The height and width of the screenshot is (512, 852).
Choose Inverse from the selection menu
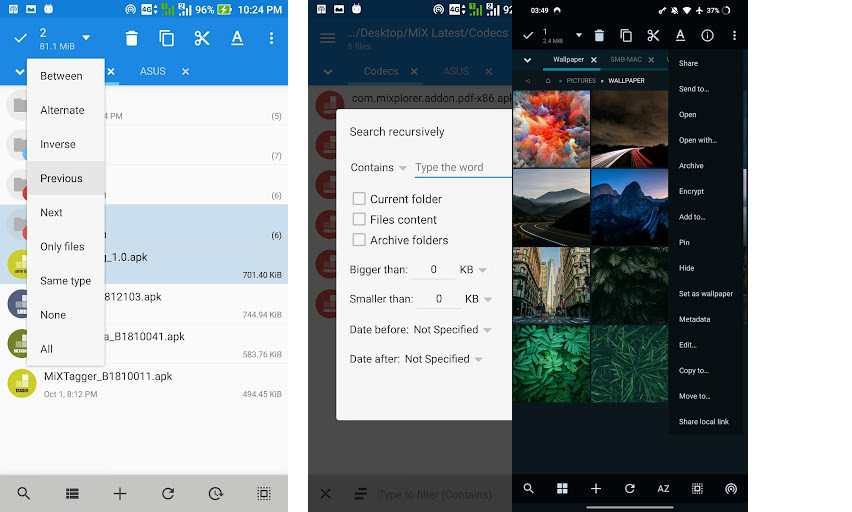click(x=58, y=144)
